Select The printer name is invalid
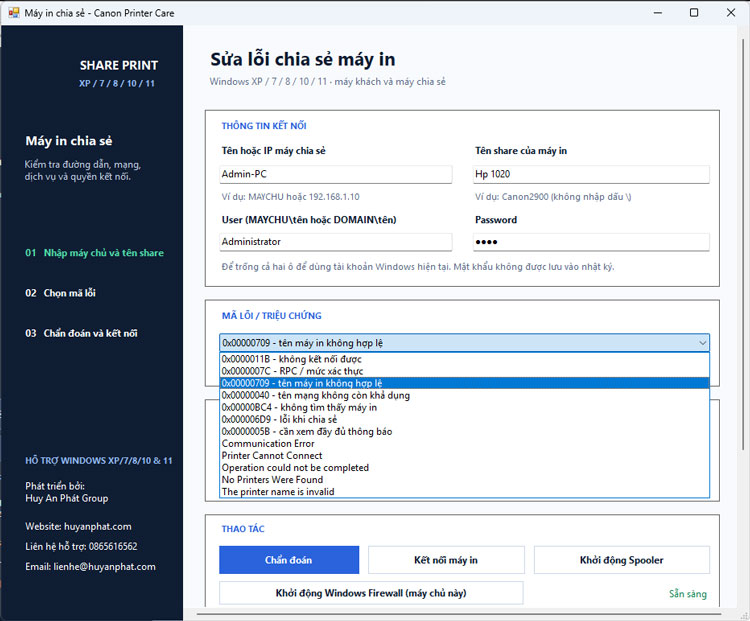Screen dimensions: 750x621 (464, 492)
